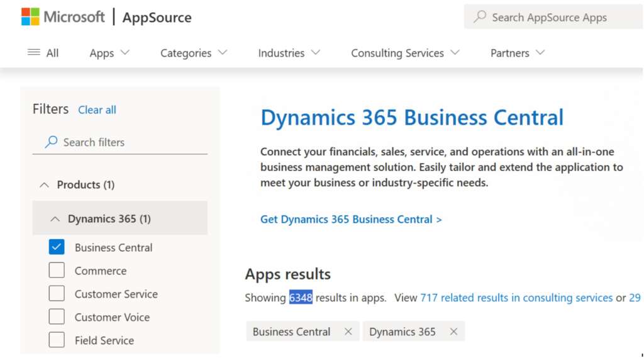Screen dimensions: 644x363
Task: Open the Industries dropdown
Action: tap(289, 53)
